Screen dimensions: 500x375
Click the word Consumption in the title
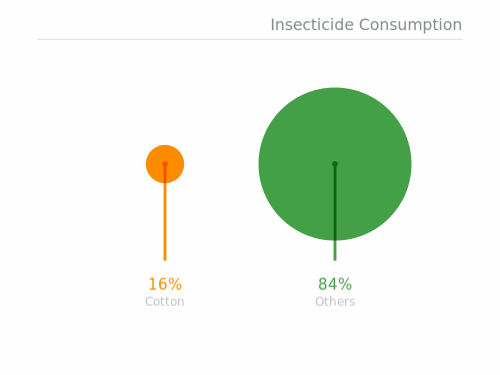410,26
